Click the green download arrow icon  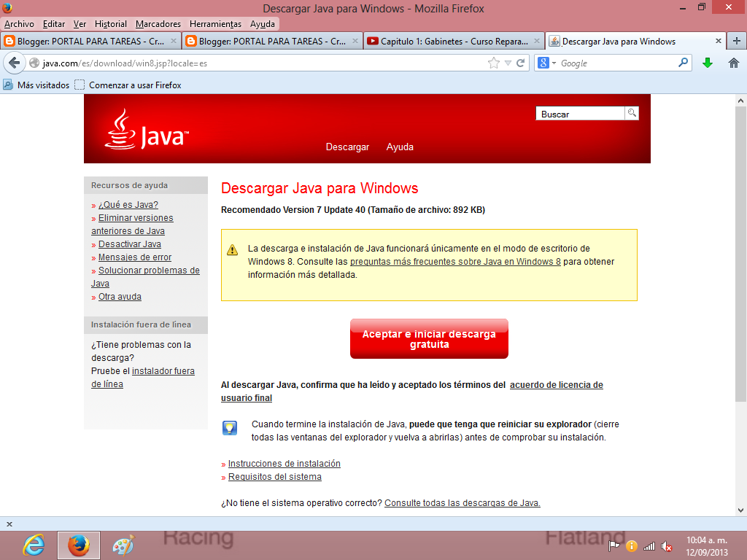point(707,63)
